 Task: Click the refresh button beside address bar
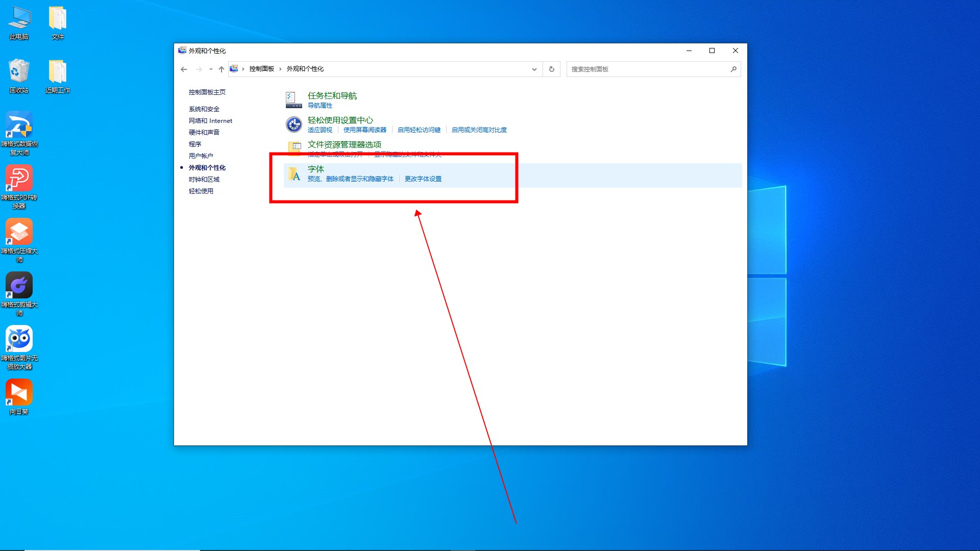tap(551, 69)
